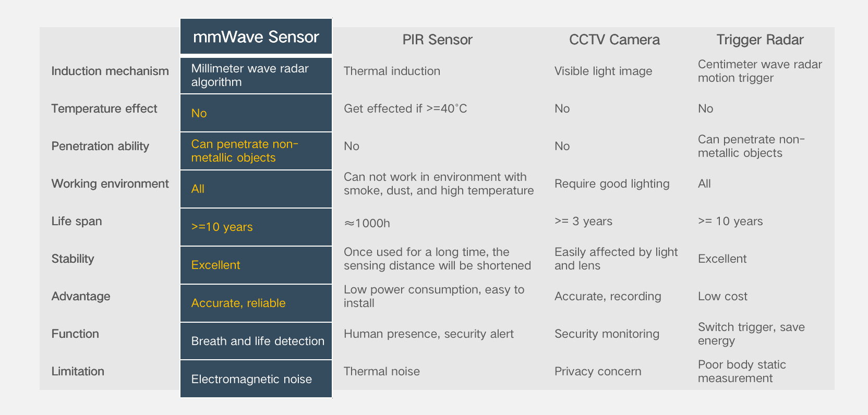Click the Working environment row label
Image resolution: width=868 pixels, height=415 pixels.
[110, 184]
